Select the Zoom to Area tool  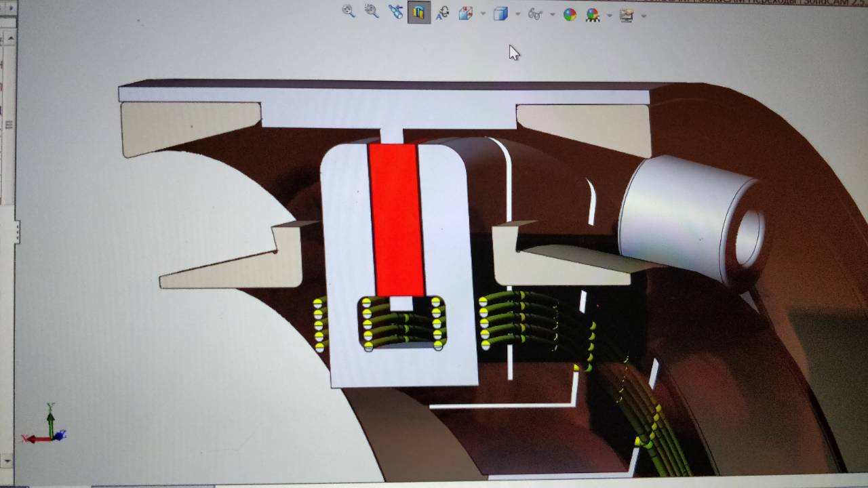point(372,12)
